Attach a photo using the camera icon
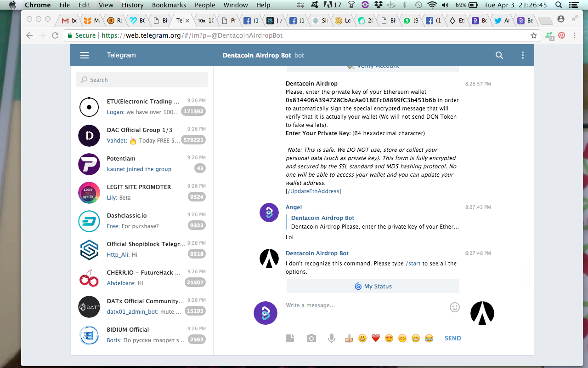Image resolution: width=588 pixels, height=368 pixels. click(x=311, y=339)
